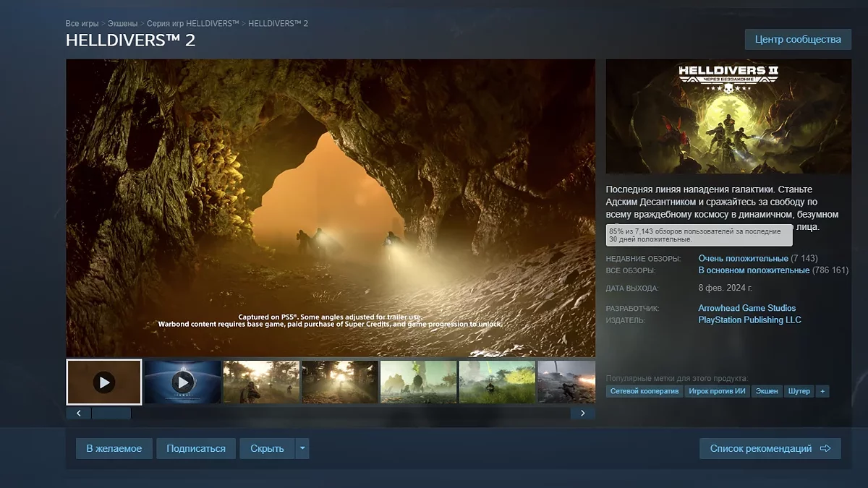Go to Все игры breadcrumb

coord(82,24)
